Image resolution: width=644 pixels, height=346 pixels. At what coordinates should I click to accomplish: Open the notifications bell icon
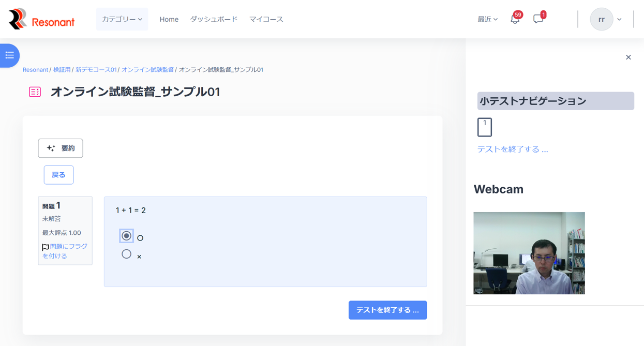pos(515,20)
